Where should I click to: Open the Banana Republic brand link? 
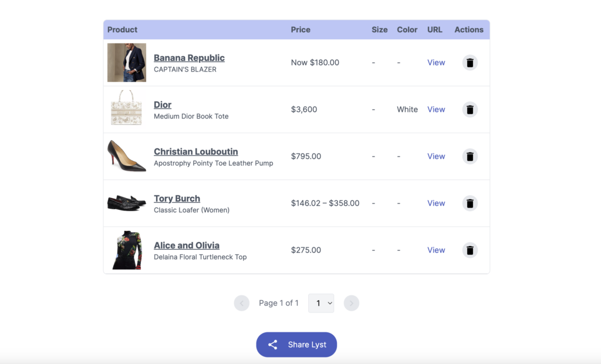pos(189,57)
